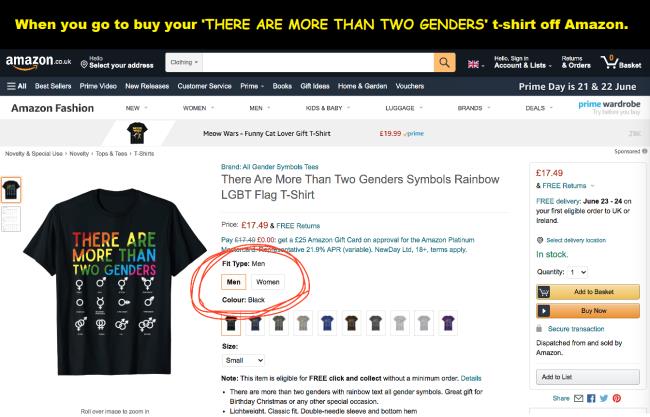Click the Amazon.co.uk logo
Screen dimensions: 650x417
38,63
